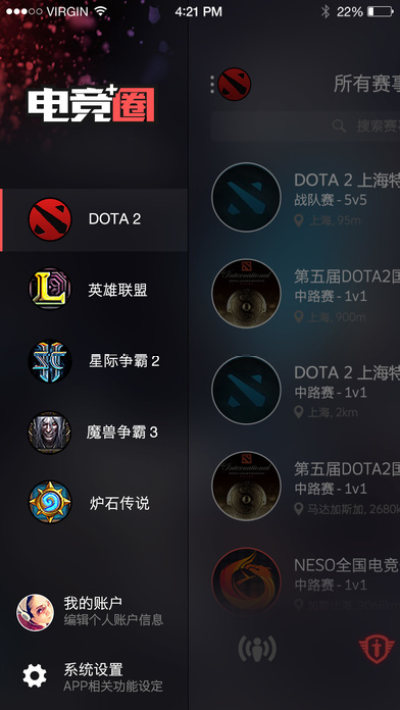Screen dimensions: 400x710
Task: Choose the 星际争霸 2 StarCraft icon
Action: [50, 361]
